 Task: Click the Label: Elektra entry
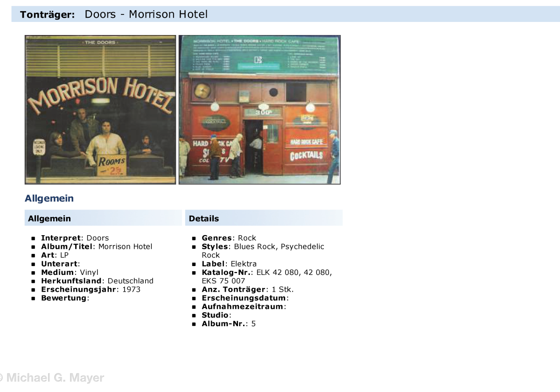click(229, 264)
